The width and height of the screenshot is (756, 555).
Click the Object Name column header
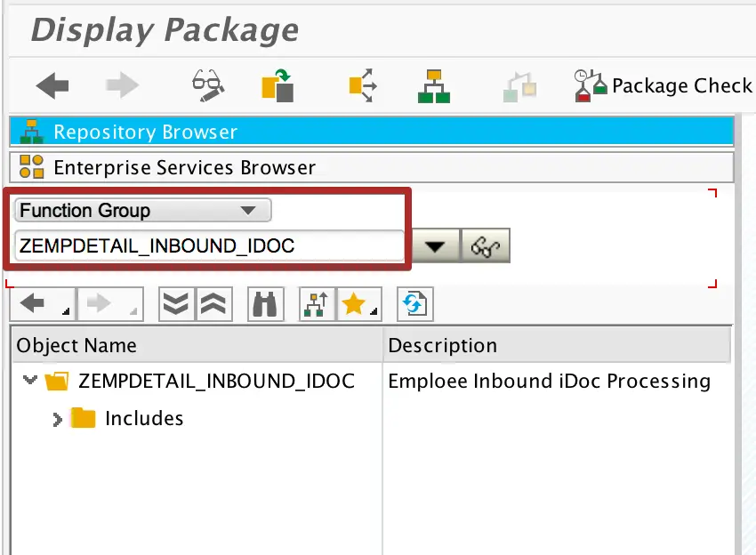click(x=197, y=345)
